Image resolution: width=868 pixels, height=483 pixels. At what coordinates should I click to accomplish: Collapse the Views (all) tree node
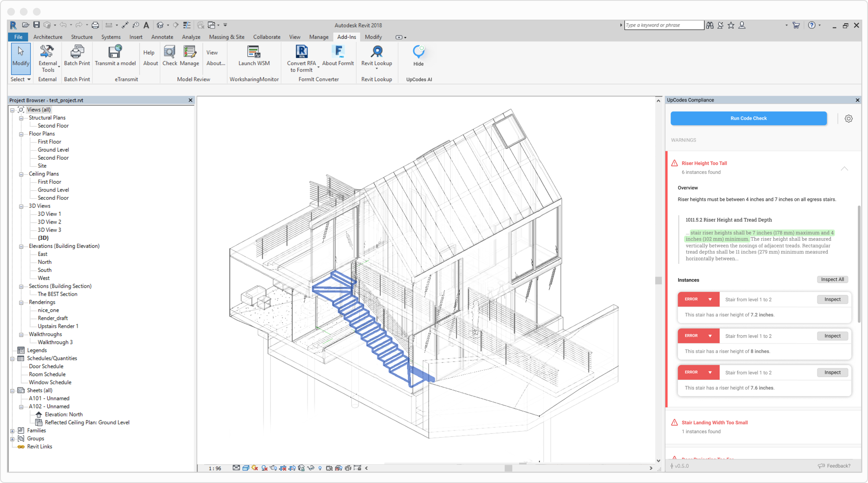pos(13,110)
